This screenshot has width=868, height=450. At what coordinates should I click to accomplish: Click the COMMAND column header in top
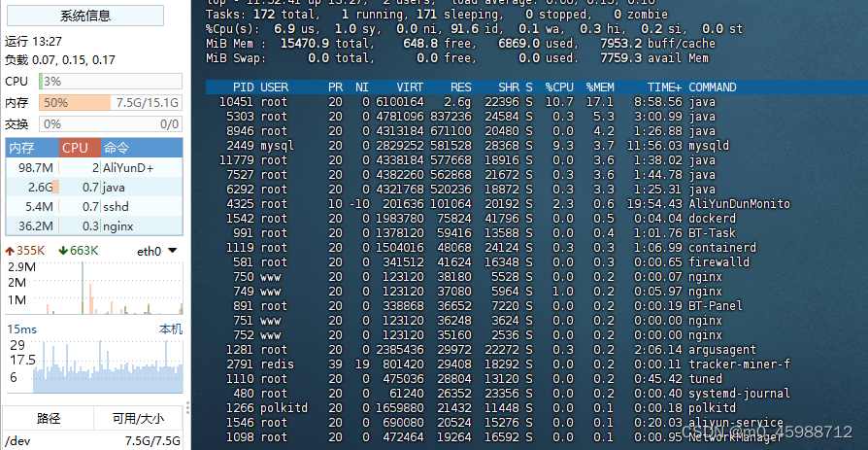tap(713, 87)
